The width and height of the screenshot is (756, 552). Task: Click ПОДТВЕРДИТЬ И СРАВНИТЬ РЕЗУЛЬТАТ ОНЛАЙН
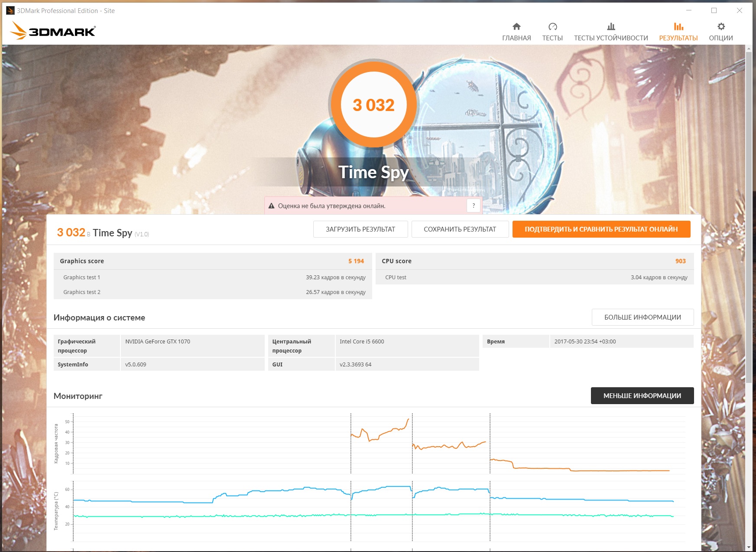click(601, 229)
